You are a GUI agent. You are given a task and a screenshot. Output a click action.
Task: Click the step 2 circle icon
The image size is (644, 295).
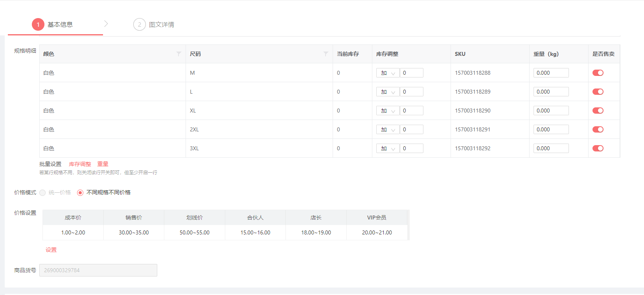point(140,24)
